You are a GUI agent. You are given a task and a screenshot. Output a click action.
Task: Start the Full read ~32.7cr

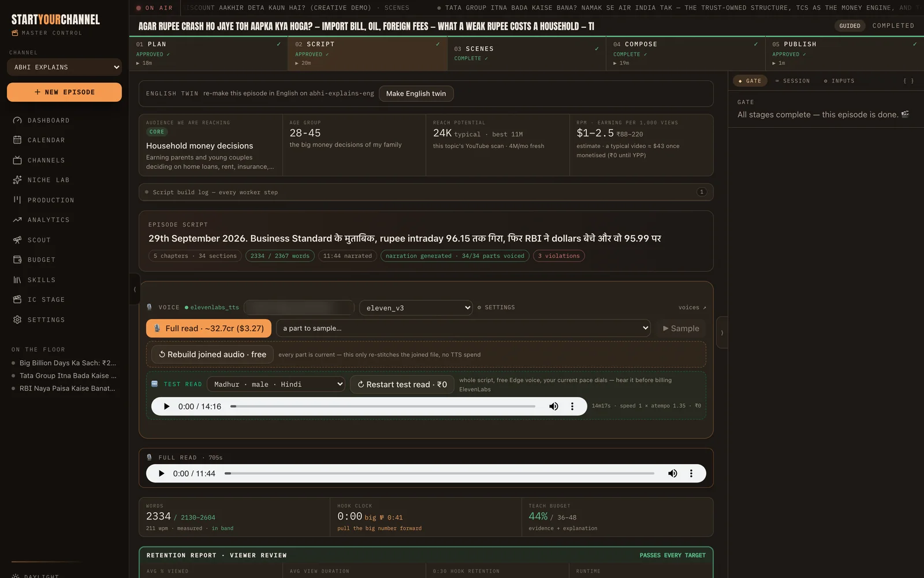pyautogui.click(x=208, y=328)
